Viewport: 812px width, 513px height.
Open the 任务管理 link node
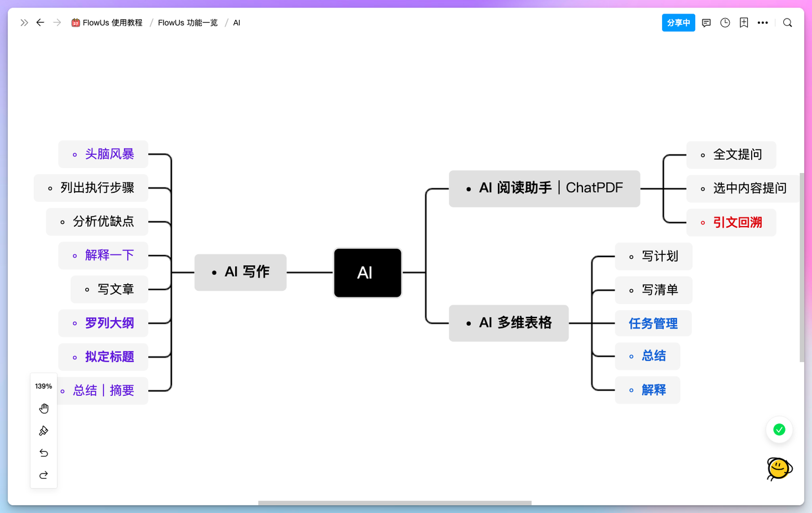(654, 323)
